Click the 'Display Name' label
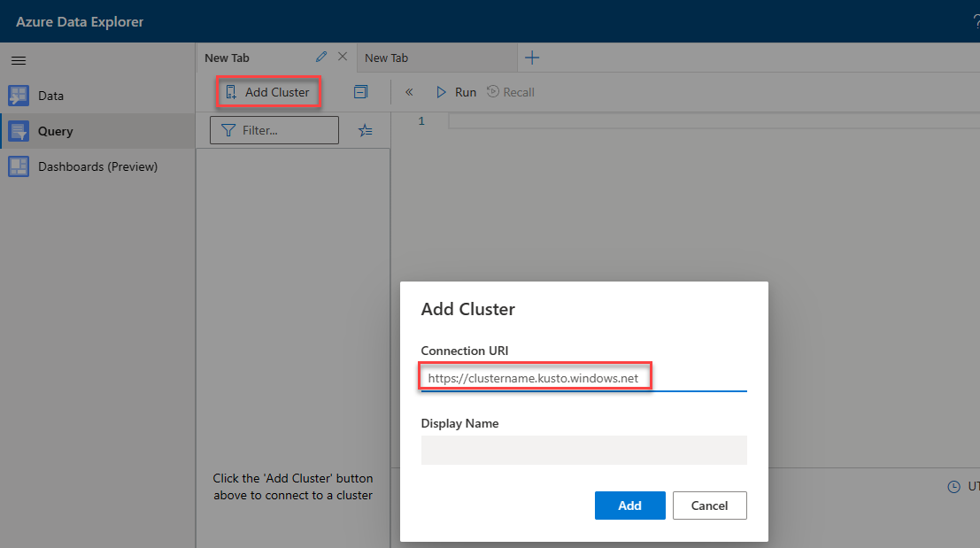The height and width of the screenshot is (548, 980). 459,423
